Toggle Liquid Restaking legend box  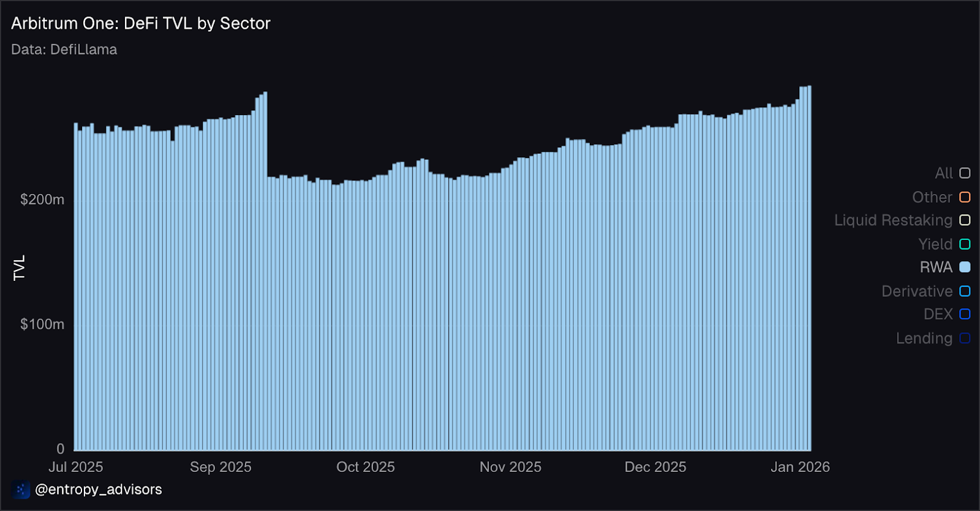tap(965, 220)
